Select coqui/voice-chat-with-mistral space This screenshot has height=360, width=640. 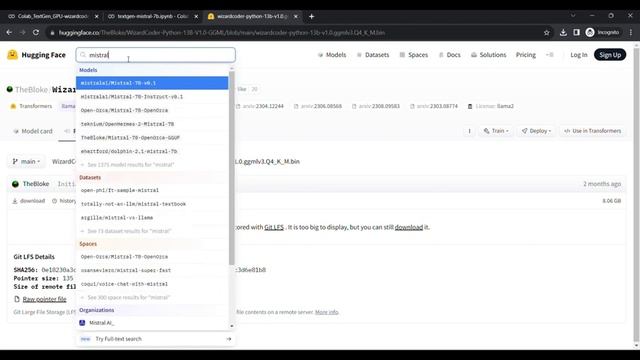152,284
